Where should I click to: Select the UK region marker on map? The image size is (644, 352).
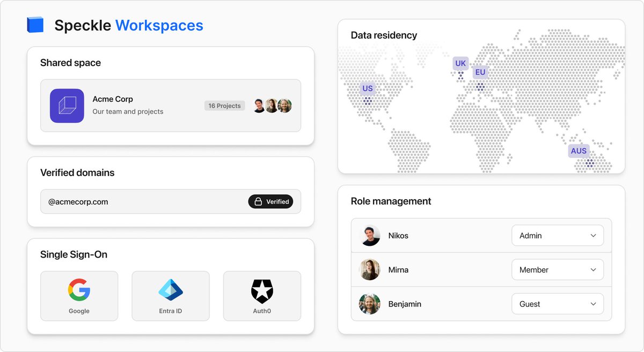(460, 63)
